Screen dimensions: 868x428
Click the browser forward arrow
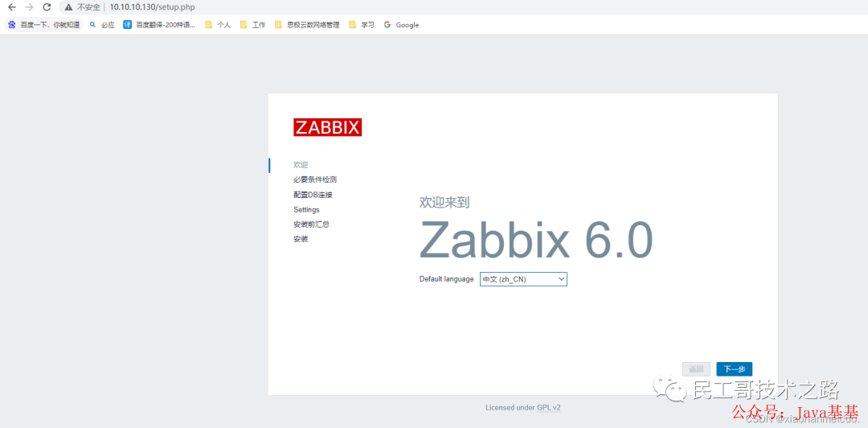(30, 7)
